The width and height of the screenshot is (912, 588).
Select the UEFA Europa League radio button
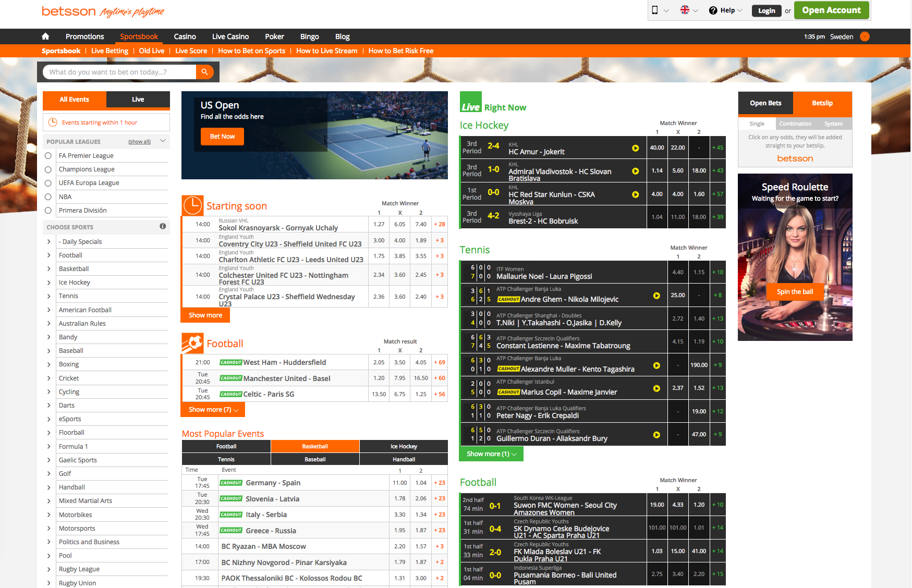(48, 183)
